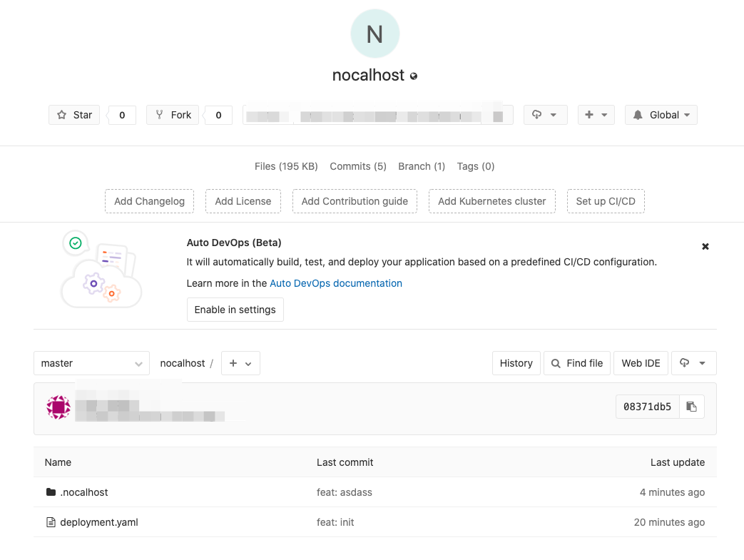Open the .nocalhost folder
744x560 pixels.
point(85,492)
